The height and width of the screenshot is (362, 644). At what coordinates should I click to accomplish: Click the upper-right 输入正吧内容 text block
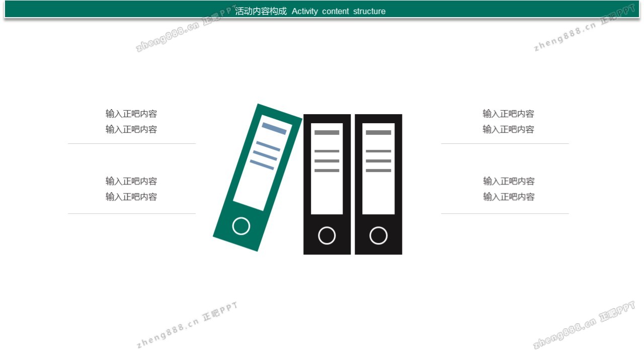[x=508, y=122]
